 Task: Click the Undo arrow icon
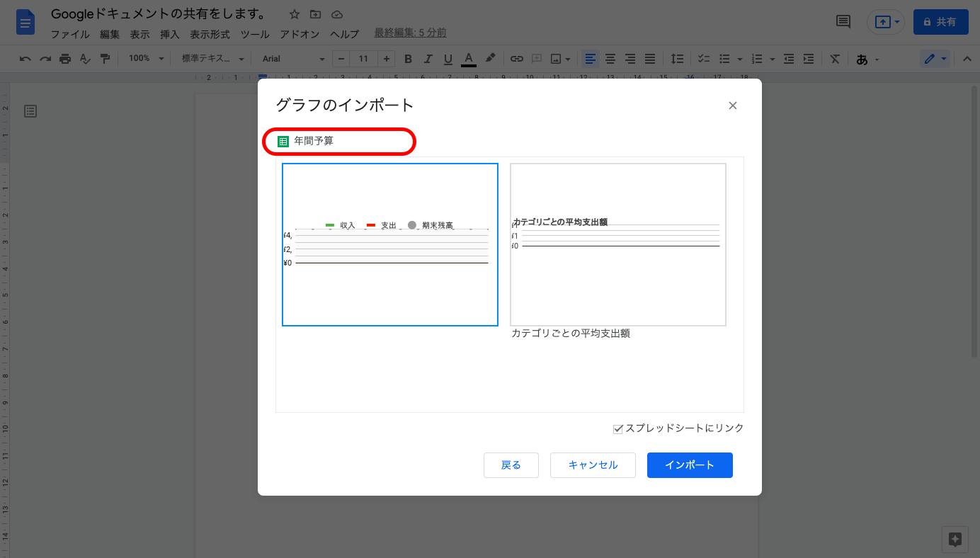click(x=25, y=59)
